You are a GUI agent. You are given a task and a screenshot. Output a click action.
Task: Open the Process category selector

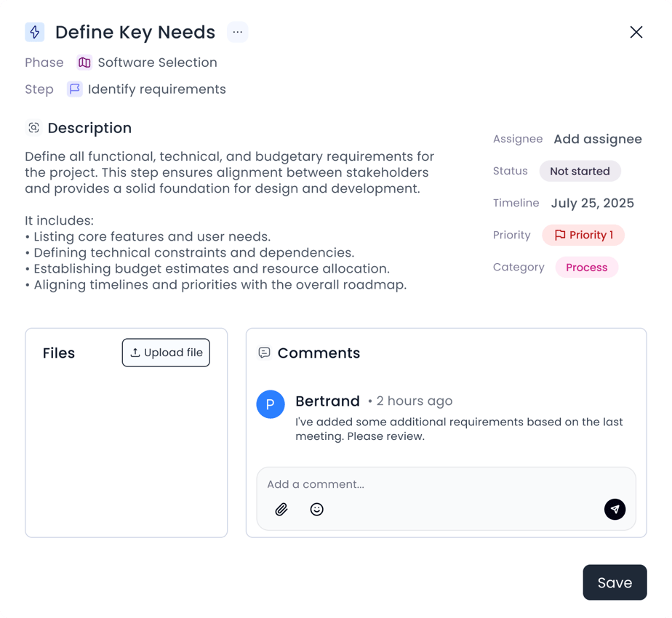point(586,268)
